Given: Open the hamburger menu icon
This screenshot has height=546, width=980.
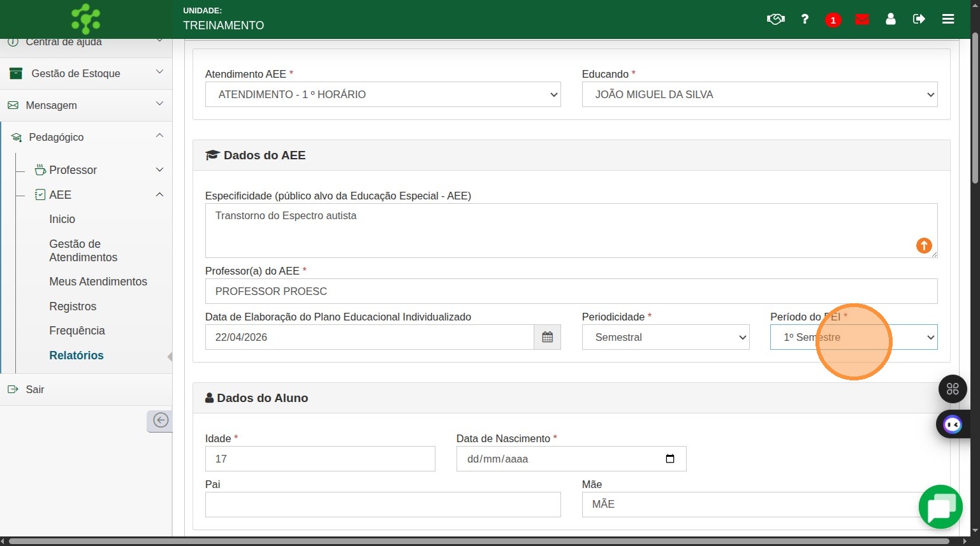Looking at the screenshot, I should coord(948,19).
